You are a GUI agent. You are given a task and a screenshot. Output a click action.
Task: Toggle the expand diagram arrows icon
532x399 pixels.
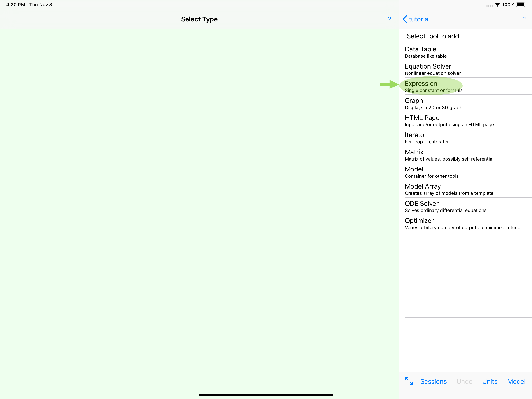409,381
